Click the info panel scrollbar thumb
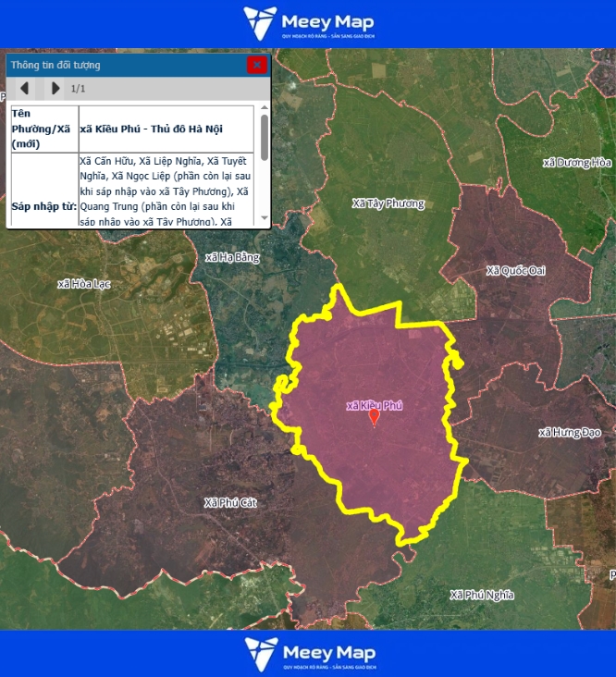 click(265, 137)
